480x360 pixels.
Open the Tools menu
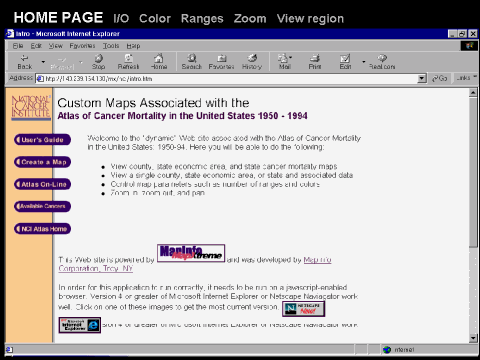coord(111,46)
